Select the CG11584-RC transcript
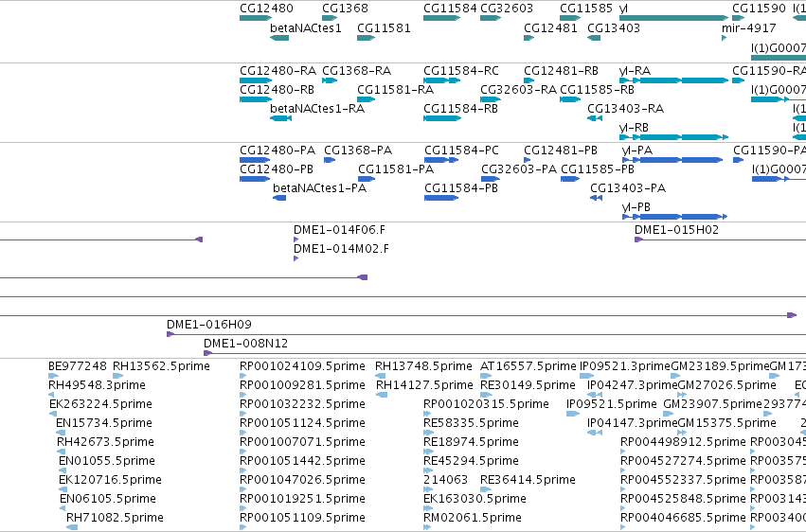 point(442,80)
